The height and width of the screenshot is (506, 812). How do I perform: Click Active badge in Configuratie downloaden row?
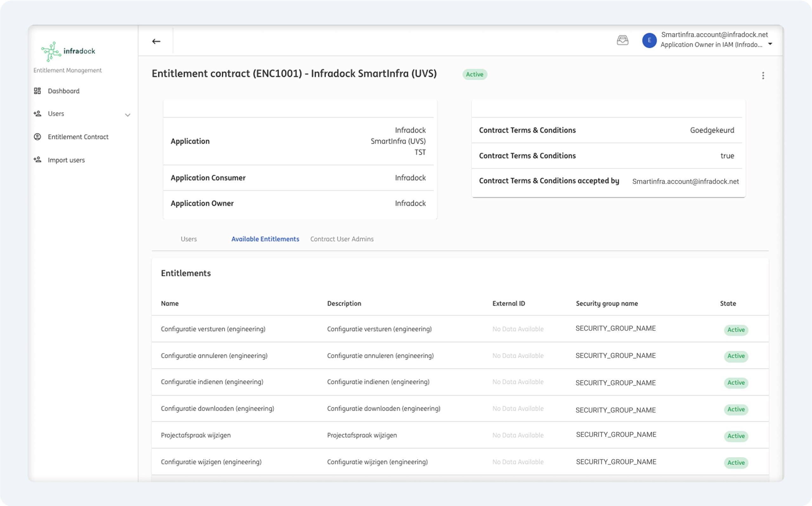(736, 409)
